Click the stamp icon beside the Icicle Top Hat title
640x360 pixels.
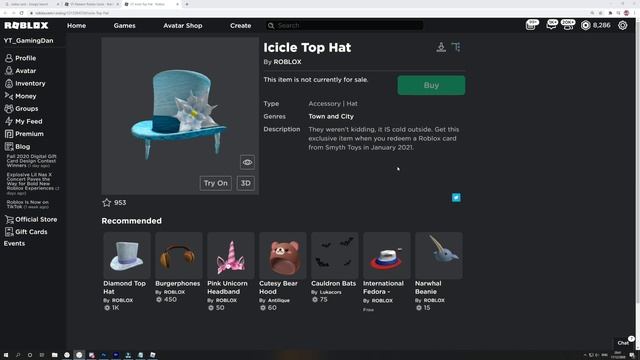click(x=441, y=47)
